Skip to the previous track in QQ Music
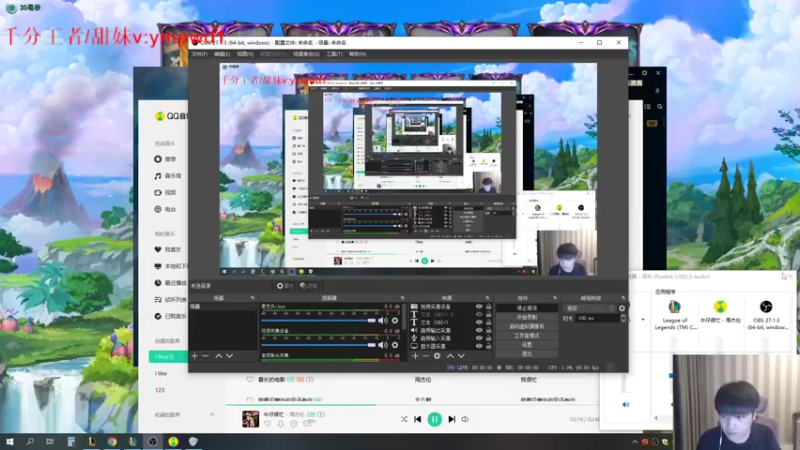The width and height of the screenshot is (800, 450). [x=418, y=419]
